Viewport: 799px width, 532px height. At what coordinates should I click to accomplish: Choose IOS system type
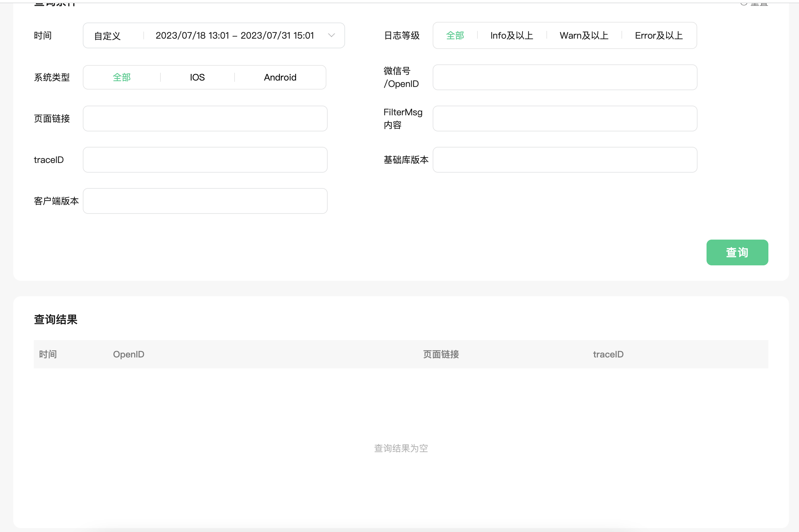click(x=197, y=77)
